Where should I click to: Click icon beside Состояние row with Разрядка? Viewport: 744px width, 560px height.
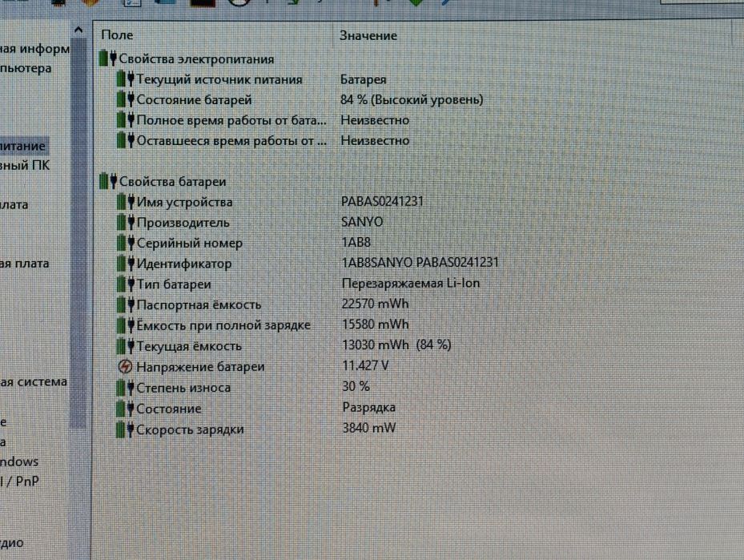click(126, 408)
